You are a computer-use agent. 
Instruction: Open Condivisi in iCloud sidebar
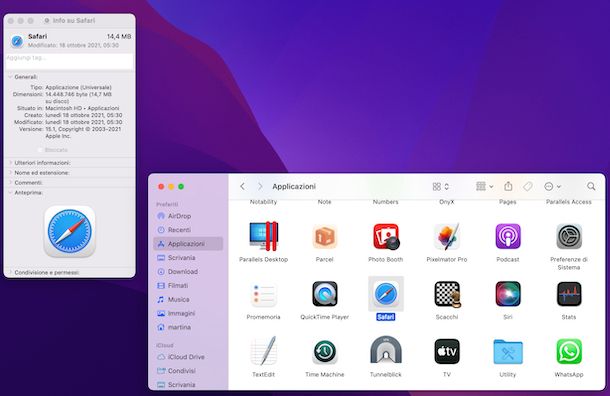[x=188, y=371]
